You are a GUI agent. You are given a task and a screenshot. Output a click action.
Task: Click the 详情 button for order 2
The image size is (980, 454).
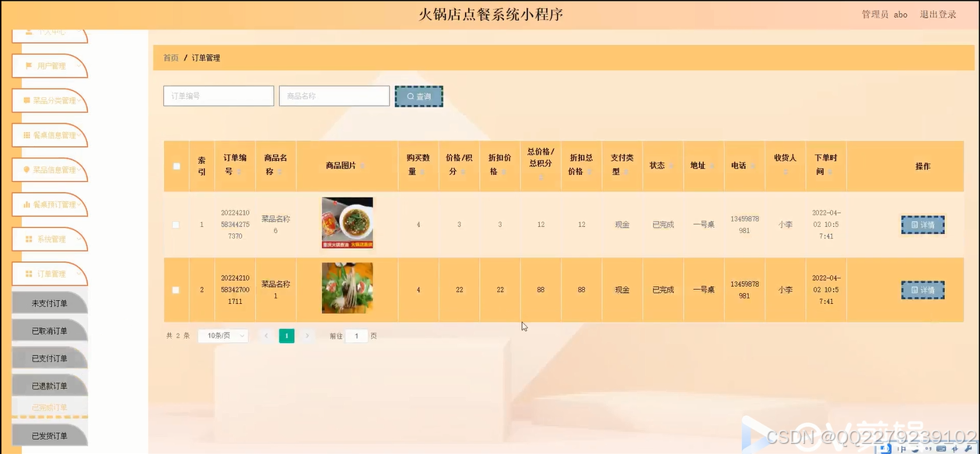922,288
